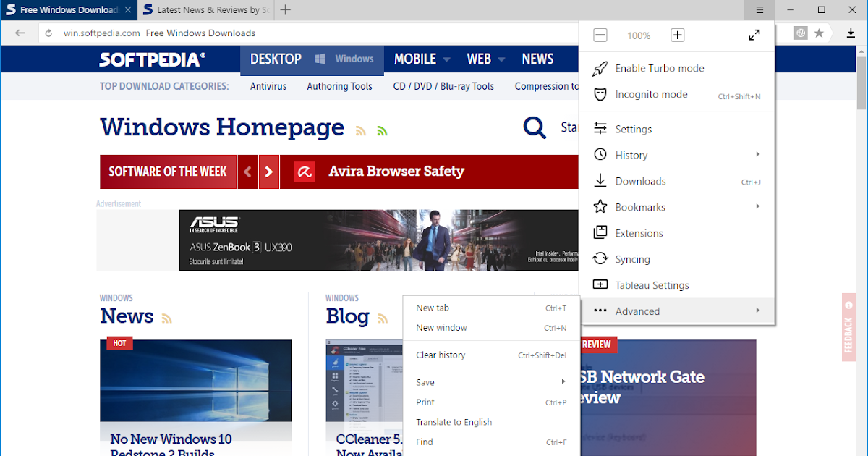This screenshot has height=456, width=868.
Task: Click the Softpedia logo
Action: pos(153,59)
